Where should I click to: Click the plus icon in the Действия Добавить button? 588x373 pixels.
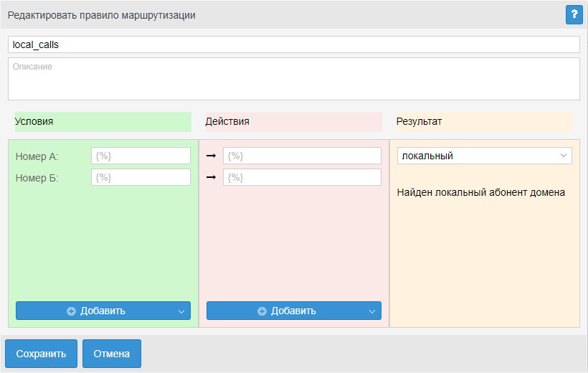[262, 311]
